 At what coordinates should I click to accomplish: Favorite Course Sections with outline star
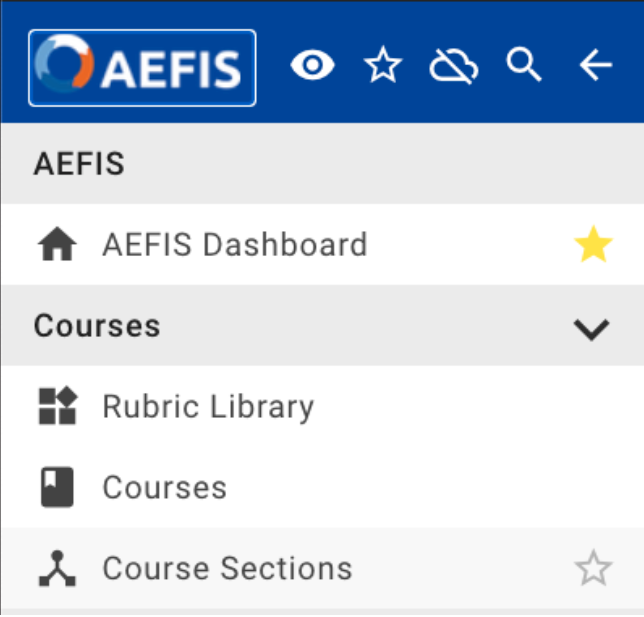593,569
